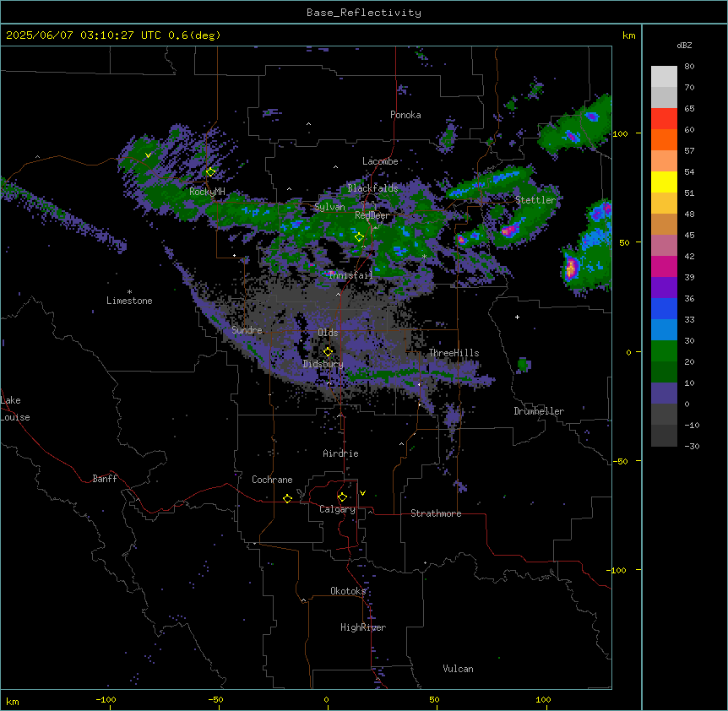Click the white cross marker north of Drumheller
Image resolution: width=728 pixels, height=711 pixels.
tap(517, 317)
